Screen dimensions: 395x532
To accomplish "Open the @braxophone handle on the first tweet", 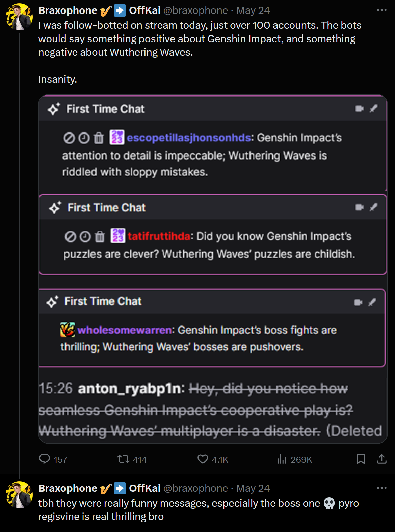I will [195, 10].
